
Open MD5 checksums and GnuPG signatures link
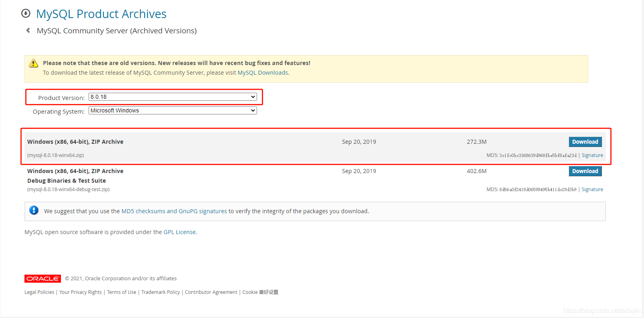[174, 211]
